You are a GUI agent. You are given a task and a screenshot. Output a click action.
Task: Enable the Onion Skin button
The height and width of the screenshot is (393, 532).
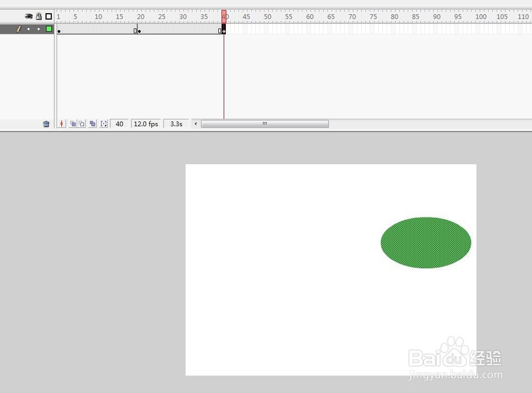[x=72, y=124]
